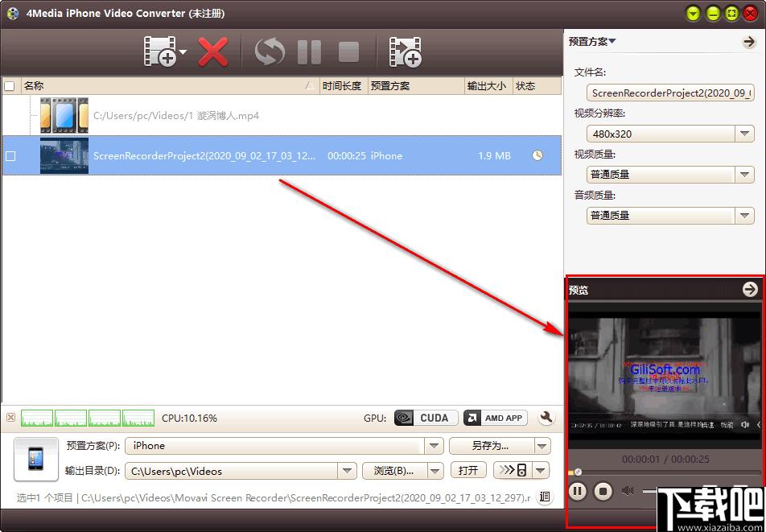Click the arrow icon of 预览 panel
This screenshot has height=532, width=766.
[749, 290]
